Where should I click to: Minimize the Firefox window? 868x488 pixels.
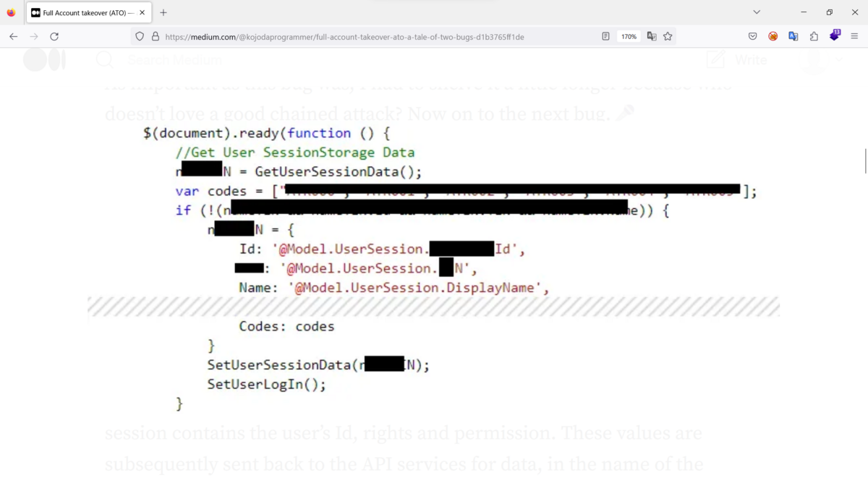point(804,12)
